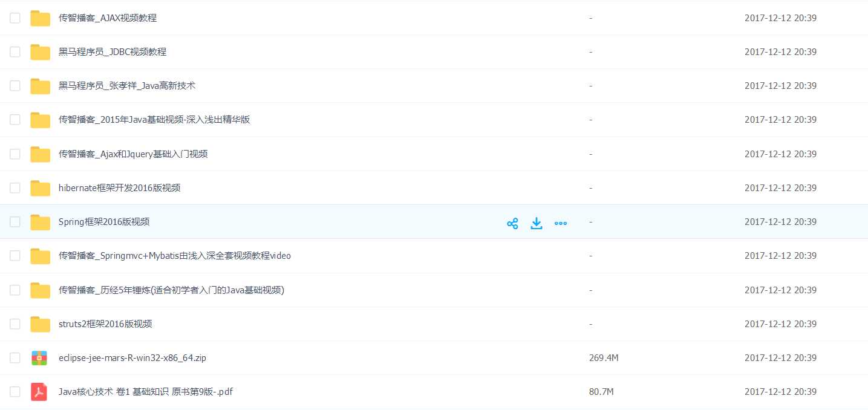The width and height of the screenshot is (868, 410).
Task: Click file name Java核心技术 卷1 基础知识 pdf
Action: [146, 391]
